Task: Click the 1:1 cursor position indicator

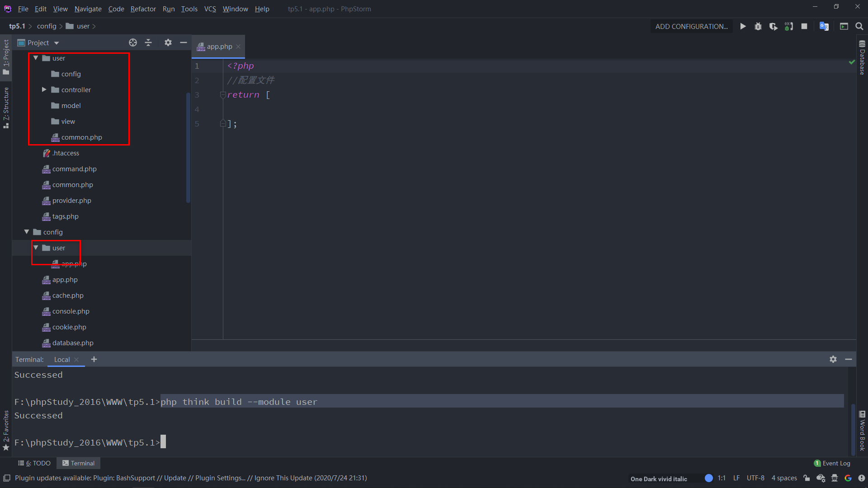Action: coord(721,478)
